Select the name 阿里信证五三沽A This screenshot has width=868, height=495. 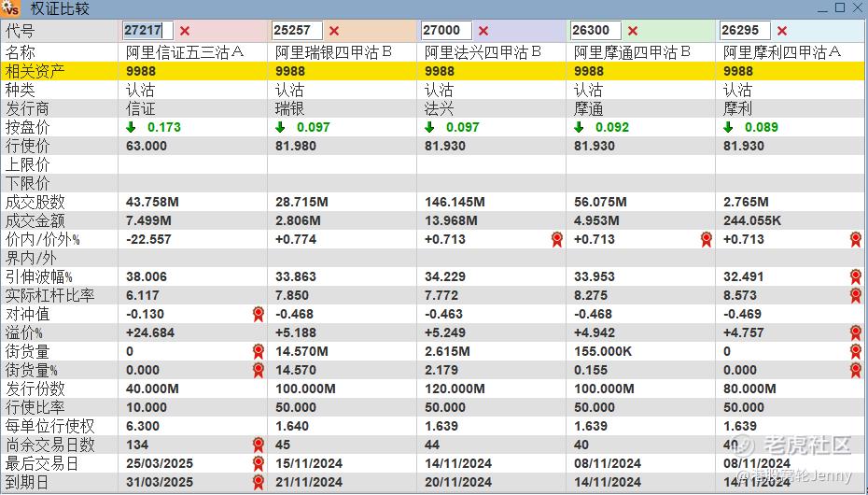click(x=185, y=52)
